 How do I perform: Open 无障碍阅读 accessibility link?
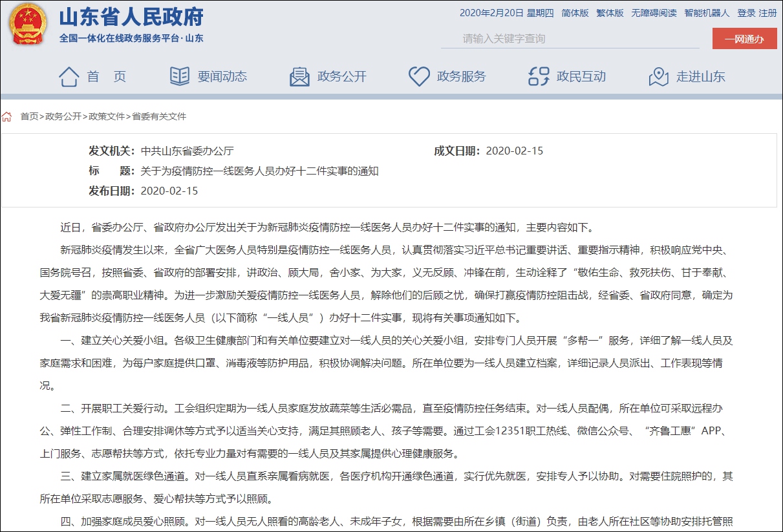654,13
